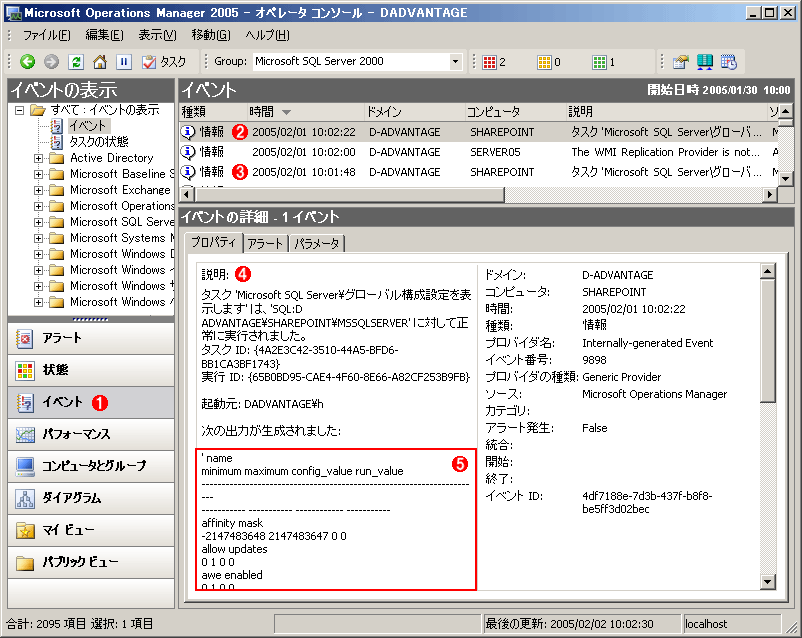Expand the Active Directory folder
Image resolution: width=802 pixels, height=638 pixels.
tap(38, 158)
